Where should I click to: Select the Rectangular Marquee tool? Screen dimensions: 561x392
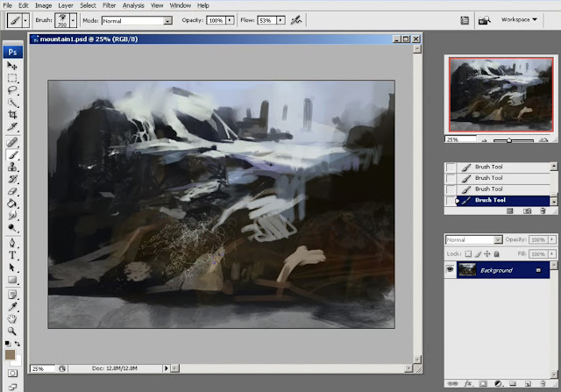12,78
